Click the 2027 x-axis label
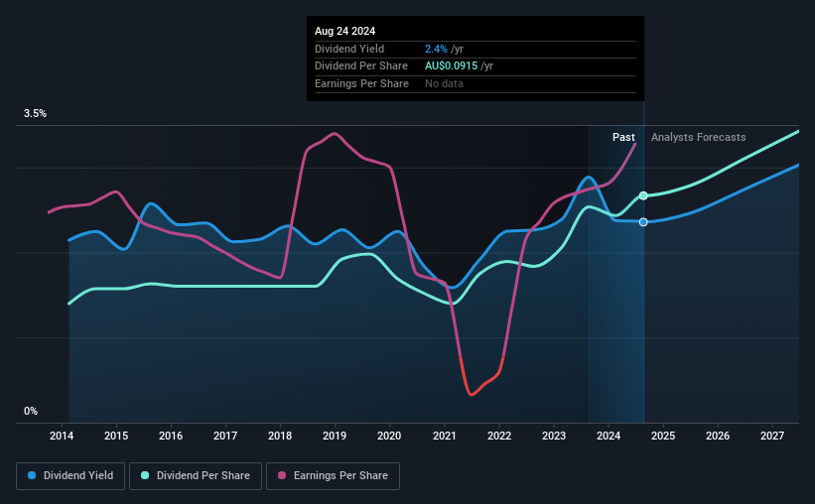 coord(772,436)
